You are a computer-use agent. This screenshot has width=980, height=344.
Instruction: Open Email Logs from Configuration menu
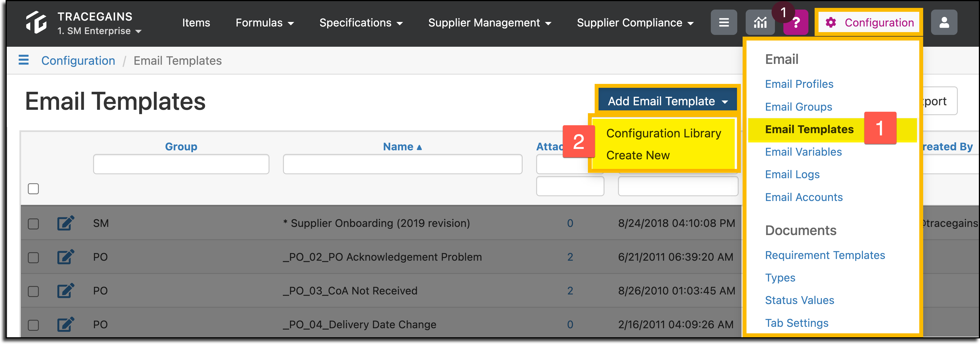coord(792,174)
